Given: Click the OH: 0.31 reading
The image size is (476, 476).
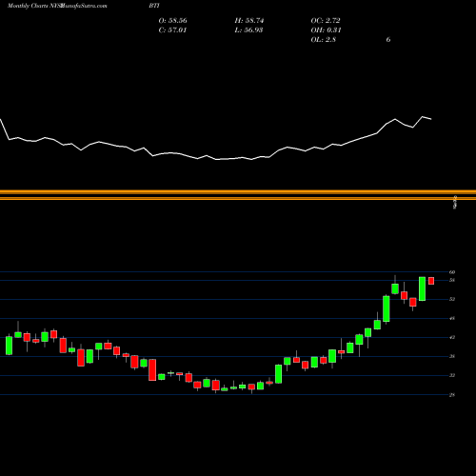Looking at the screenshot, I should pos(326,30).
